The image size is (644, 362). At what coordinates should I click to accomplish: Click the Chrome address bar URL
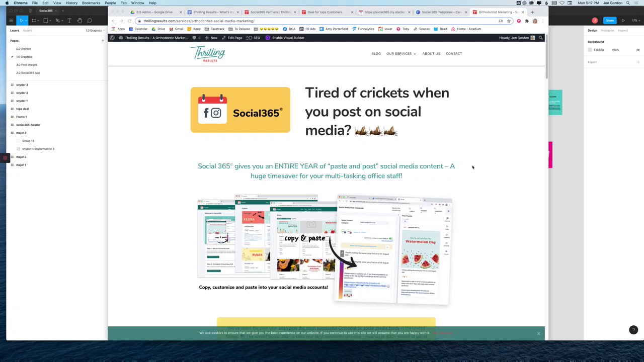click(x=199, y=21)
